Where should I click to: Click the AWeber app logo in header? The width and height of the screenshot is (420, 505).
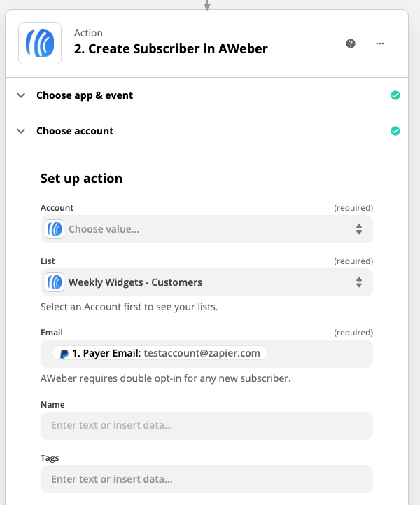point(39,43)
